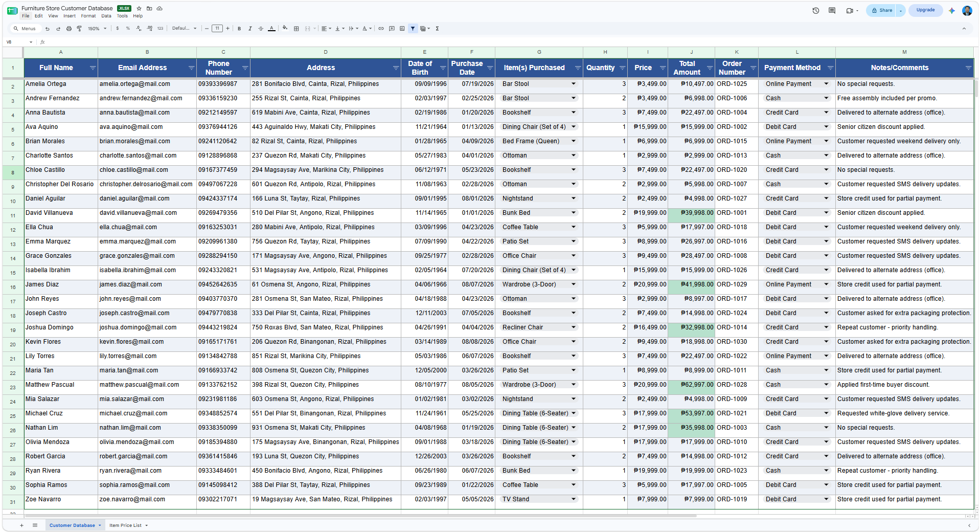Image resolution: width=980 pixels, height=532 pixels.
Task: Star the document
Action: pyautogui.click(x=139, y=9)
